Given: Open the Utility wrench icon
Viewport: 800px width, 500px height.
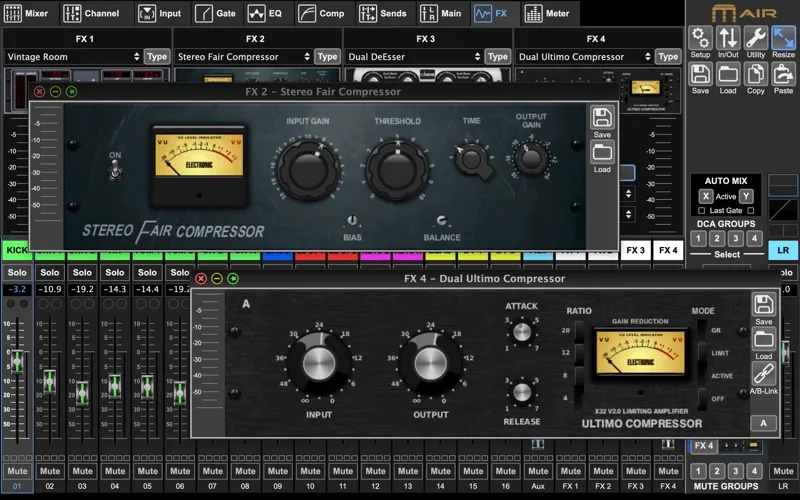Looking at the screenshot, I should 756,38.
